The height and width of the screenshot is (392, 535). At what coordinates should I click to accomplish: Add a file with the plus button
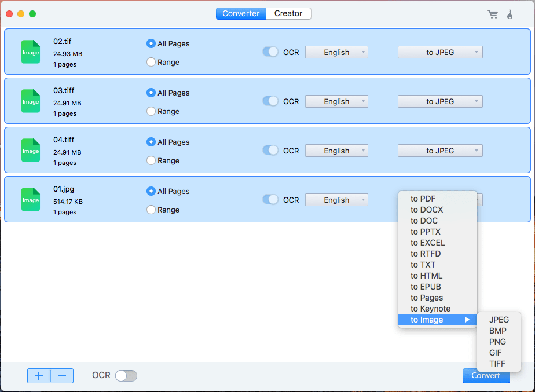pos(39,376)
